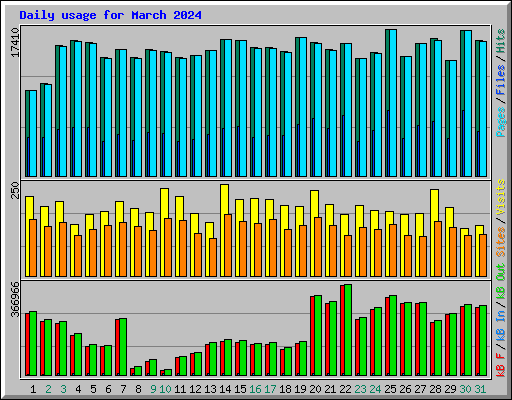Click the green kB bar for day 1

[33, 343]
